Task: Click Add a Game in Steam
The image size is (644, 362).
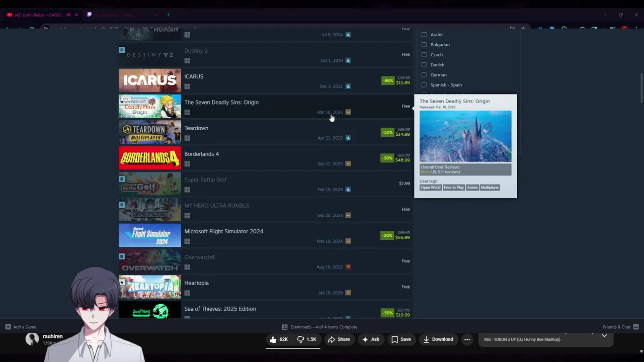Action: click(21, 327)
